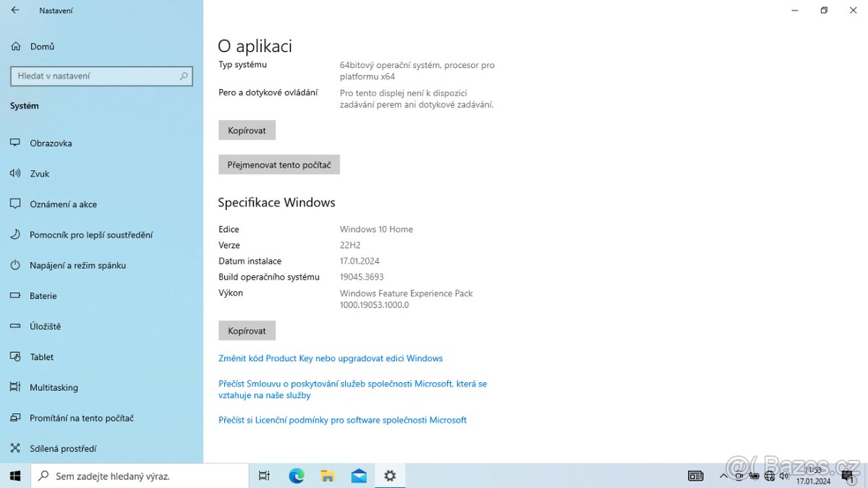This screenshot has width=868, height=488.
Task: Click the network globe tray icon
Action: click(x=770, y=476)
